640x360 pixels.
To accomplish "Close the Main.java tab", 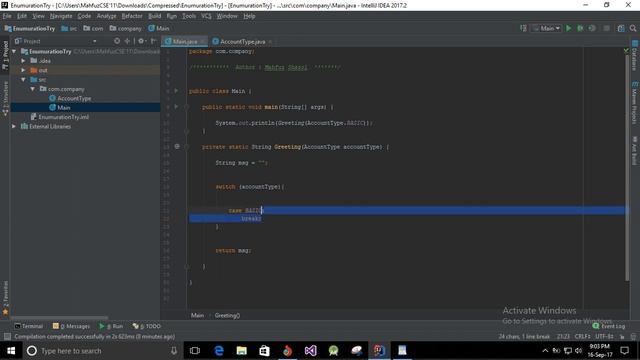I will 202,42.
